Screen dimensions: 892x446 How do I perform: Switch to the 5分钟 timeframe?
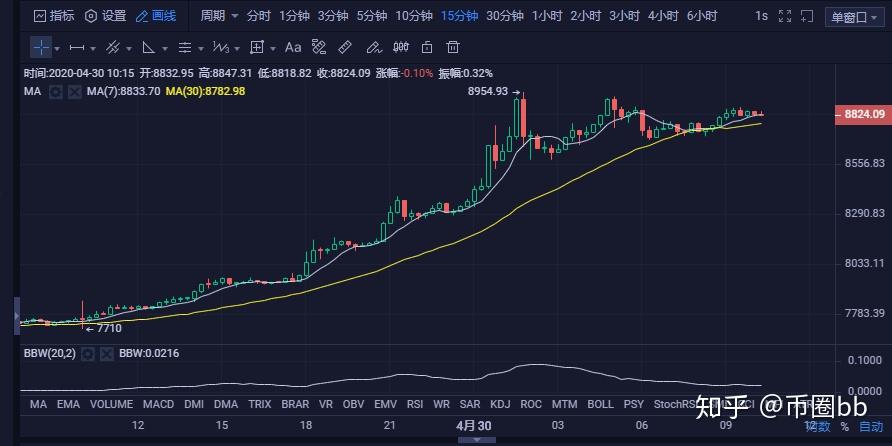tap(372, 16)
